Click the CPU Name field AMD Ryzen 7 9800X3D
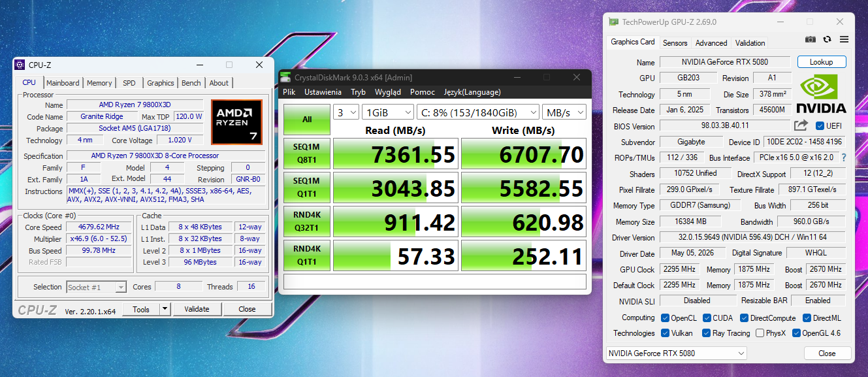Image resolution: width=868 pixels, height=377 pixels. click(x=135, y=105)
